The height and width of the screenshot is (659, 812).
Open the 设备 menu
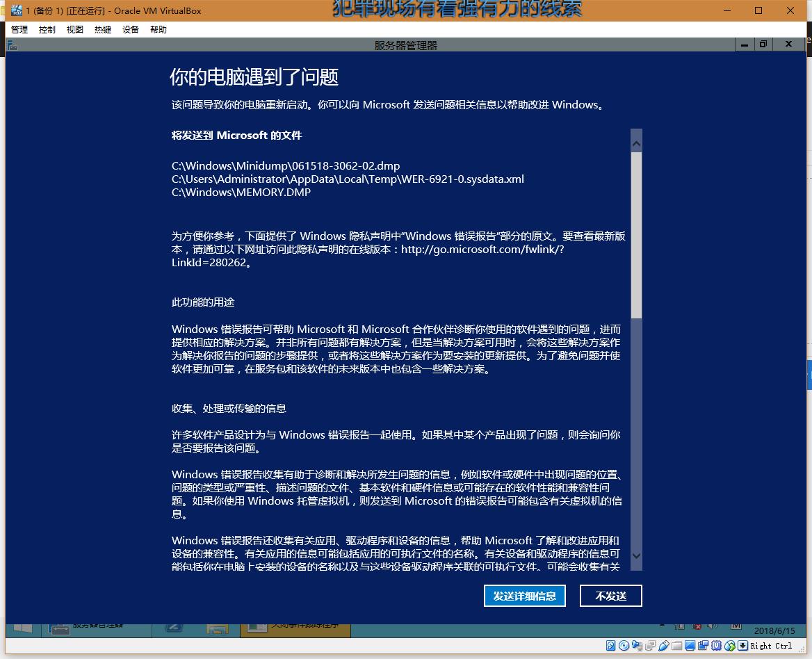click(131, 29)
